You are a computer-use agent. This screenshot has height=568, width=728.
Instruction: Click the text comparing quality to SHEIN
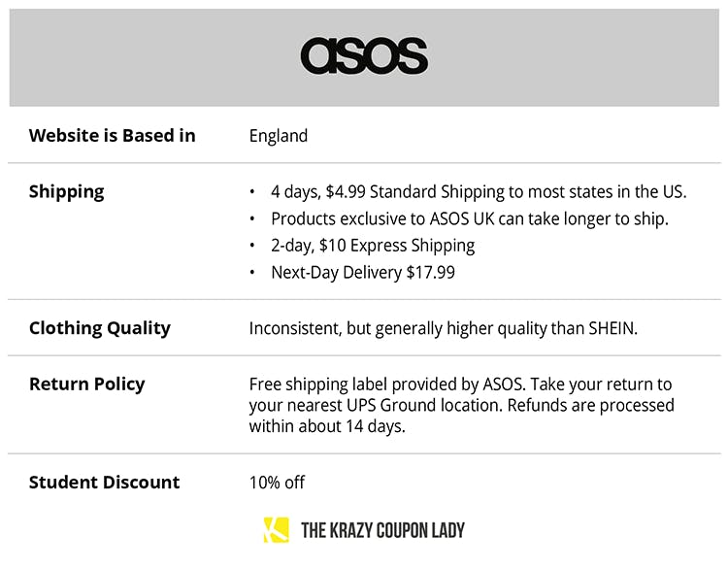443,327
